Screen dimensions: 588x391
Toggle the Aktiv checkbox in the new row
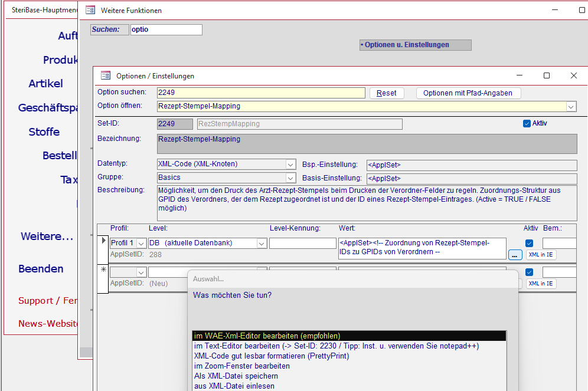(529, 272)
